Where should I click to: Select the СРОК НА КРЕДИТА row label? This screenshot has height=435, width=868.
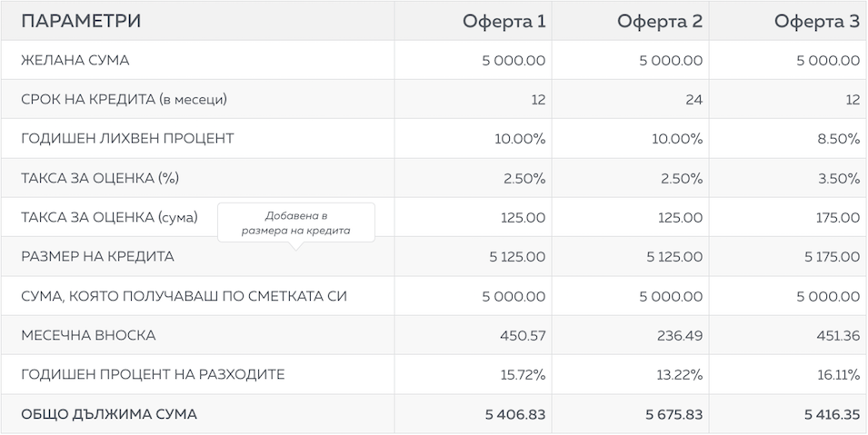tap(124, 100)
